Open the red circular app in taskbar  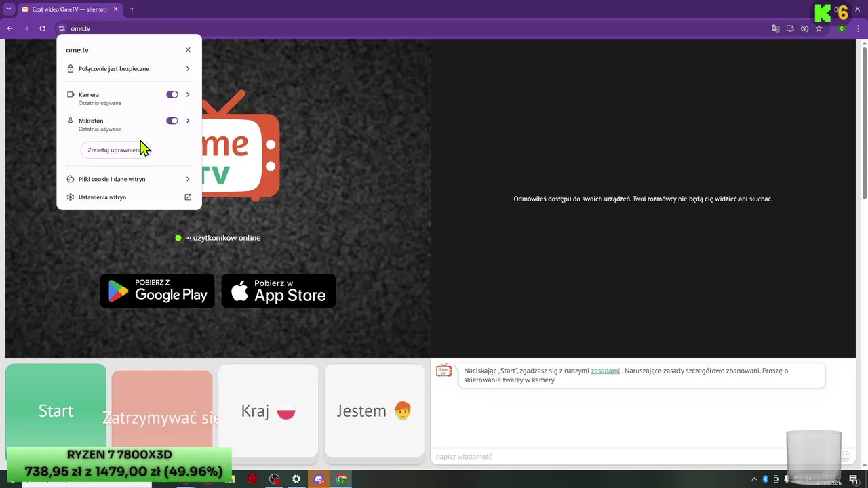pos(252,479)
